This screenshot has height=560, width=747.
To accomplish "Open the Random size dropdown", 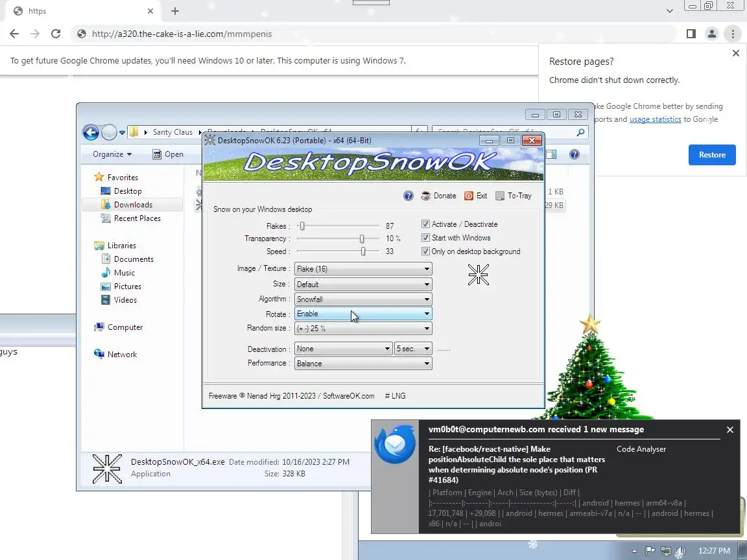I will point(363,329).
